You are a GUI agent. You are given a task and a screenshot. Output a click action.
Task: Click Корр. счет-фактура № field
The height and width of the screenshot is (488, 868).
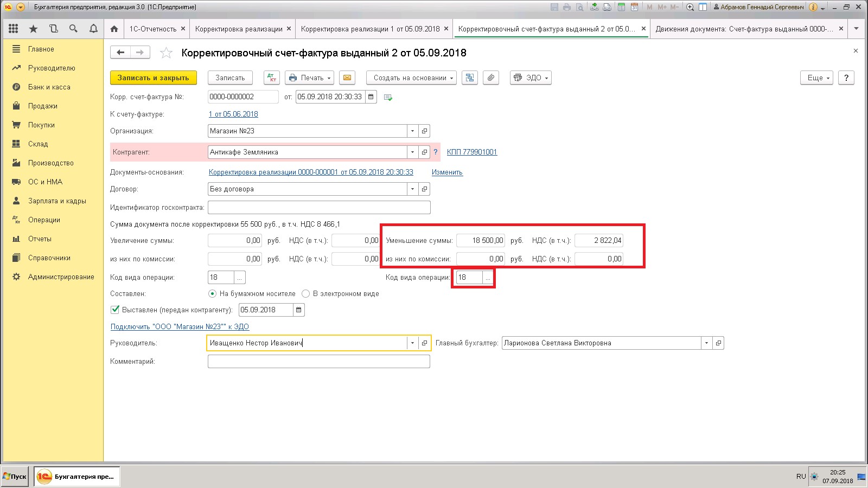coord(243,97)
